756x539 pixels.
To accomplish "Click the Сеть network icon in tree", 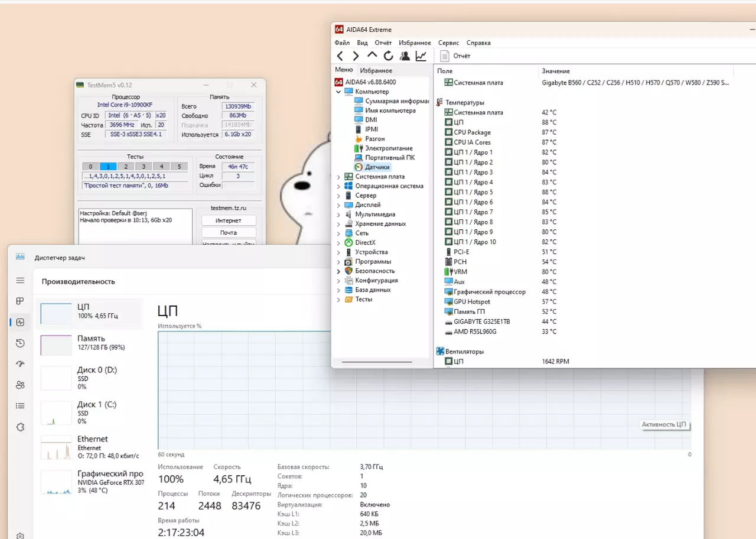I will coord(349,233).
